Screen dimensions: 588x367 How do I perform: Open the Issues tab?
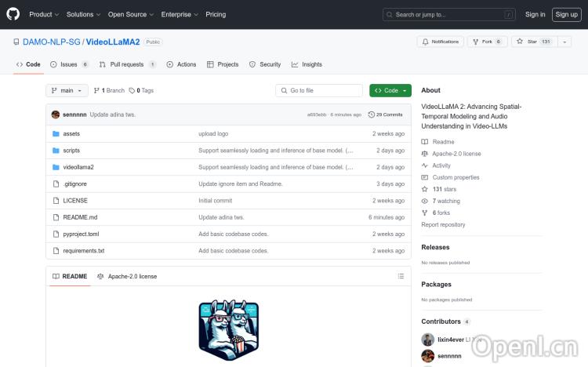tap(70, 64)
